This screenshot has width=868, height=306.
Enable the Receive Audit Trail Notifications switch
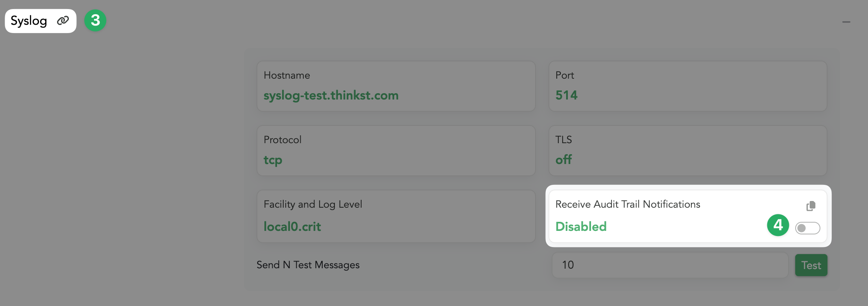tap(807, 228)
